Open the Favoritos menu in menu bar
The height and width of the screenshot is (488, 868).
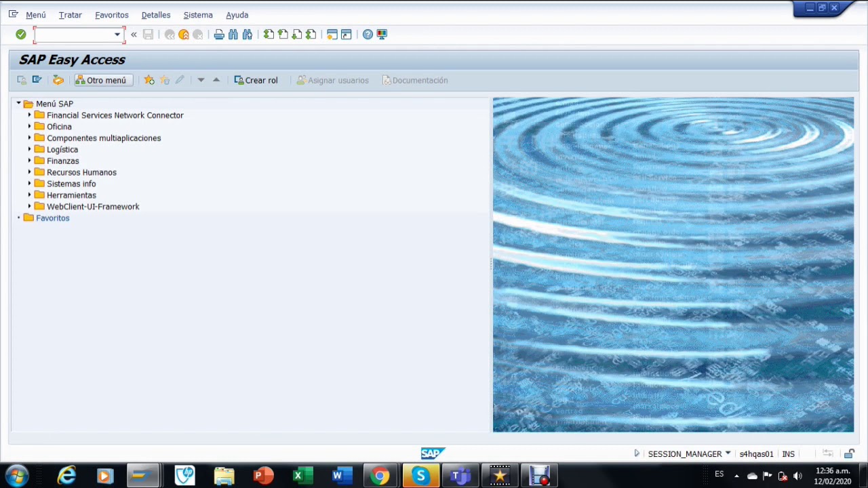point(112,15)
